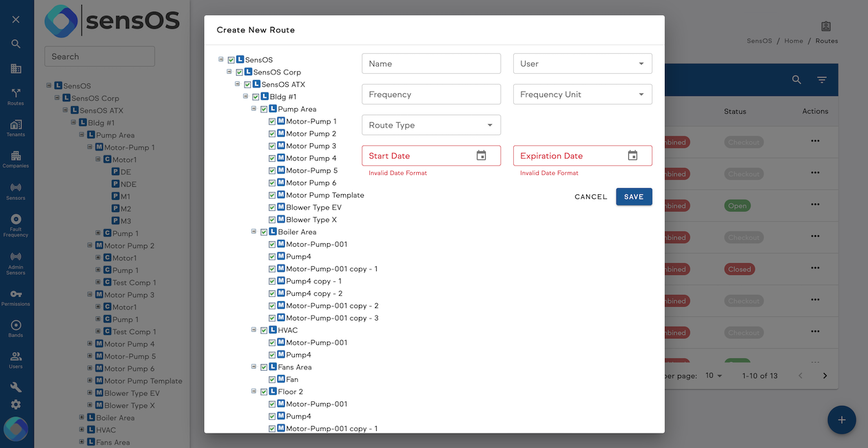Click the blue add route plus button
868x448 pixels.
pyautogui.click(x=841, y=420)
